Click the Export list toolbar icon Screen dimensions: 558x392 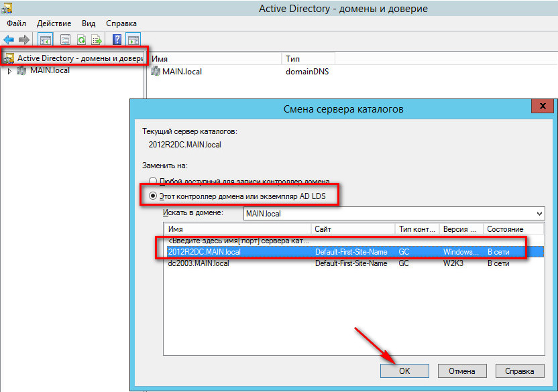(x=97, y=40)
